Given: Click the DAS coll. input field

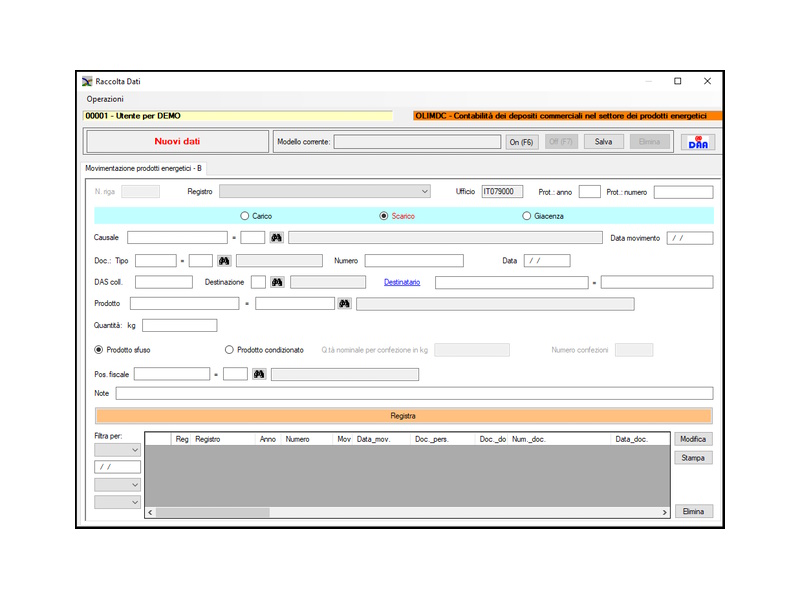Looking at the screenshot, I should [x=164, y=282].
